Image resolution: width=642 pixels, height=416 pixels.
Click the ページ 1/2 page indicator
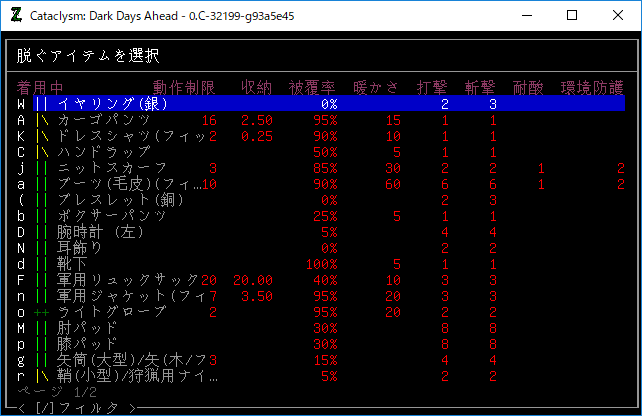(x=69, y=393)
